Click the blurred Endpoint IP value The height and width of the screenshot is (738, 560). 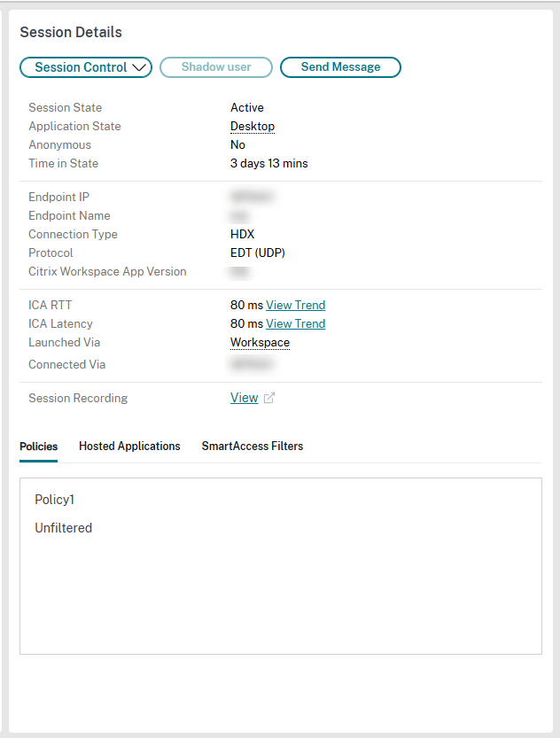[x=252, y=197]
